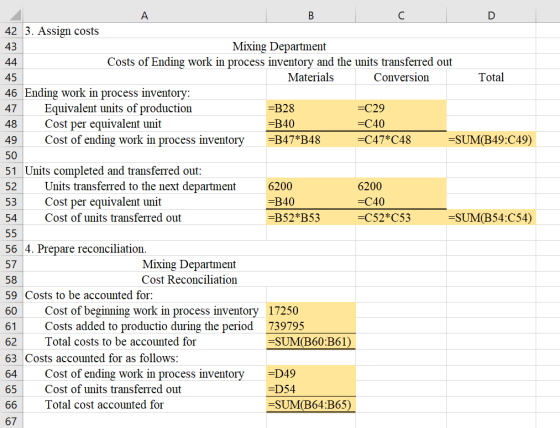Select cell B52 with value 6200
This screenshot has width=560, height=428.
click(311, 186)
